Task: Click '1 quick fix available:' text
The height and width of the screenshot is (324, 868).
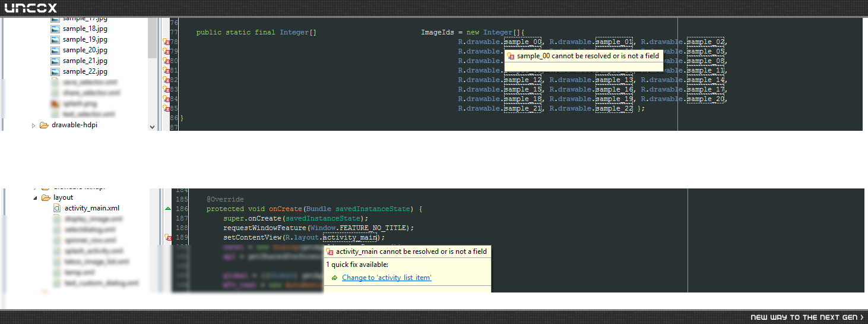Action: (357, 265)
